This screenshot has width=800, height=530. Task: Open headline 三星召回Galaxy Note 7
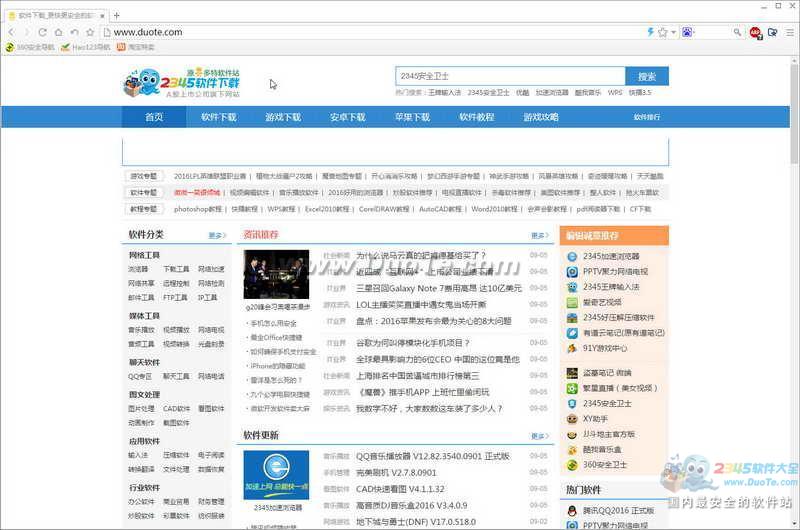439,288
